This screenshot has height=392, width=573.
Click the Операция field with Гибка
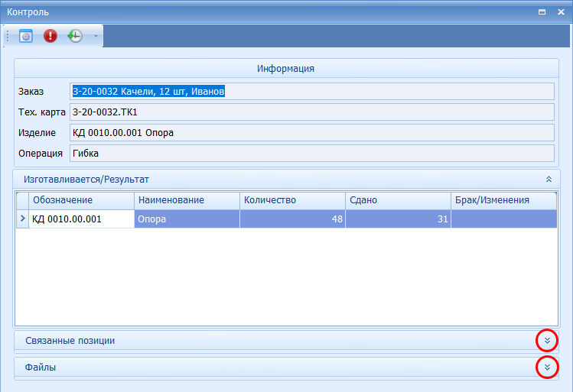pos(311,154)
